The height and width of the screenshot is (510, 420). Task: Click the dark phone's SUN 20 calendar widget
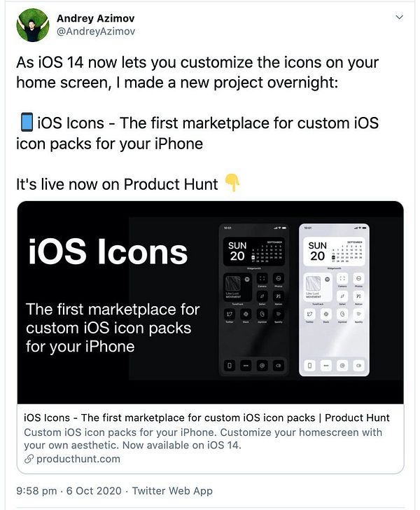click(x=254, y=251)
